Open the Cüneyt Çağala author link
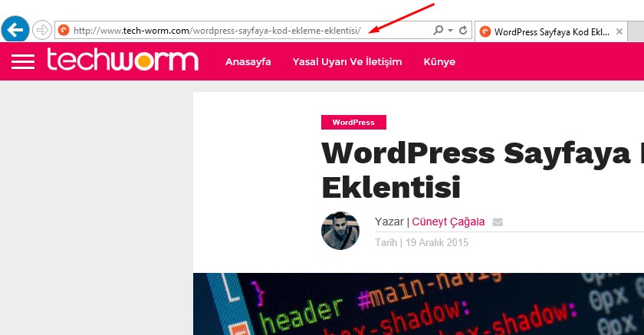Viewport: 644px width, 335px height. [449, 222]
